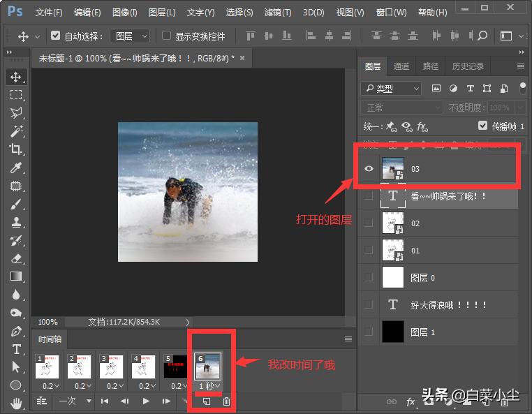Screen dimensions: 532x414
Task: Open the 滤镜(T) menu
Action: (278, 13)
